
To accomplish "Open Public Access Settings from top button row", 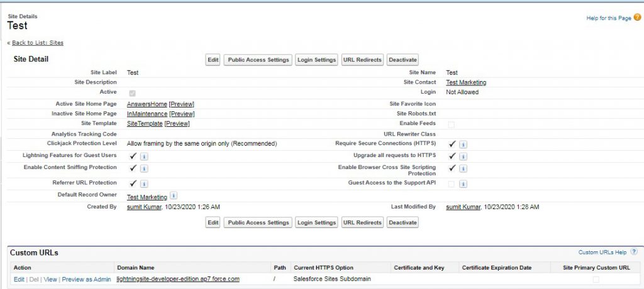I will click(258, 60).
